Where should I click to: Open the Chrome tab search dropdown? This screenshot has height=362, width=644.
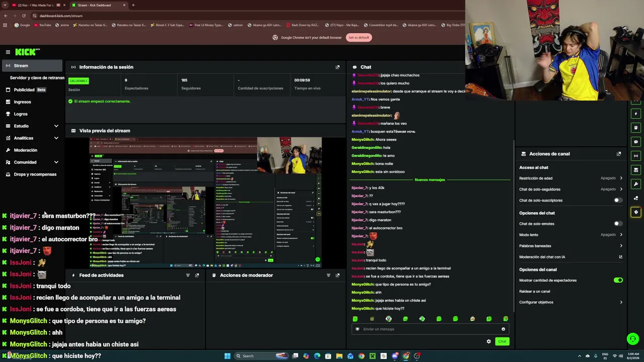pos(6,5)
